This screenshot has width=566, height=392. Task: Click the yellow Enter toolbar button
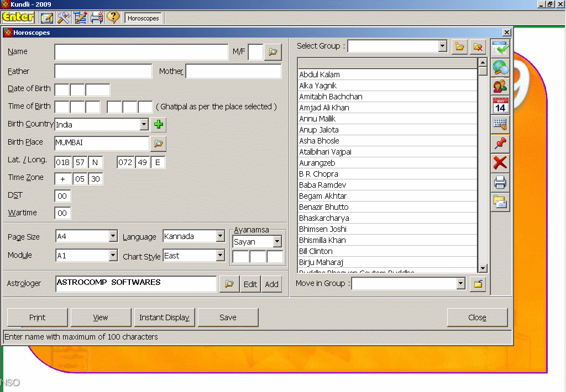tap(18, 18)
